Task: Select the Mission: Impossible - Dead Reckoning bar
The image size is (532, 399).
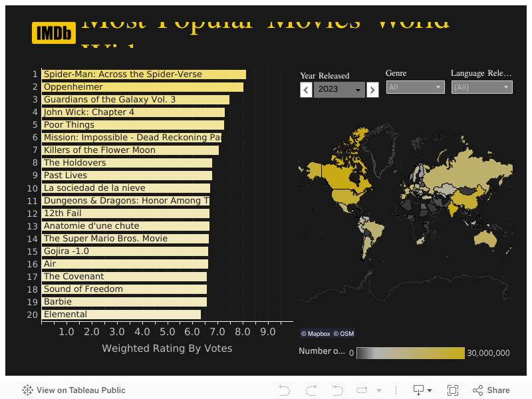Action: (x=132, y=138)
